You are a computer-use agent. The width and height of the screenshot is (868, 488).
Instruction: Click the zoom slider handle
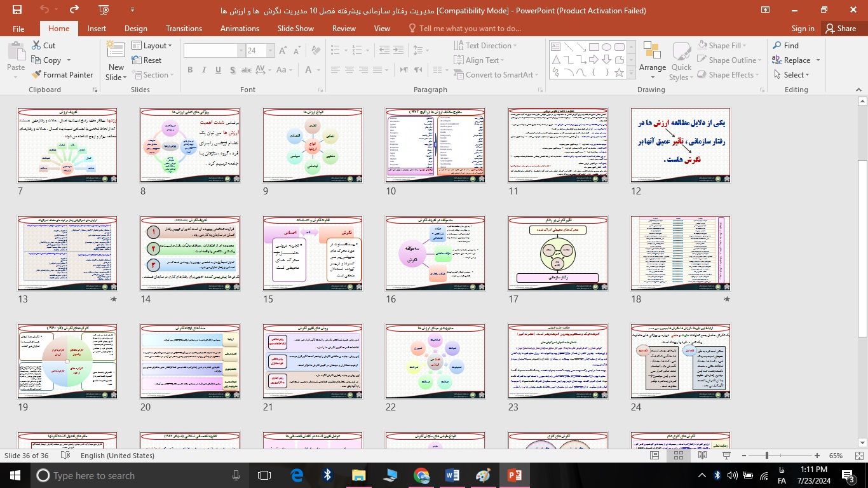coord(766,456)
